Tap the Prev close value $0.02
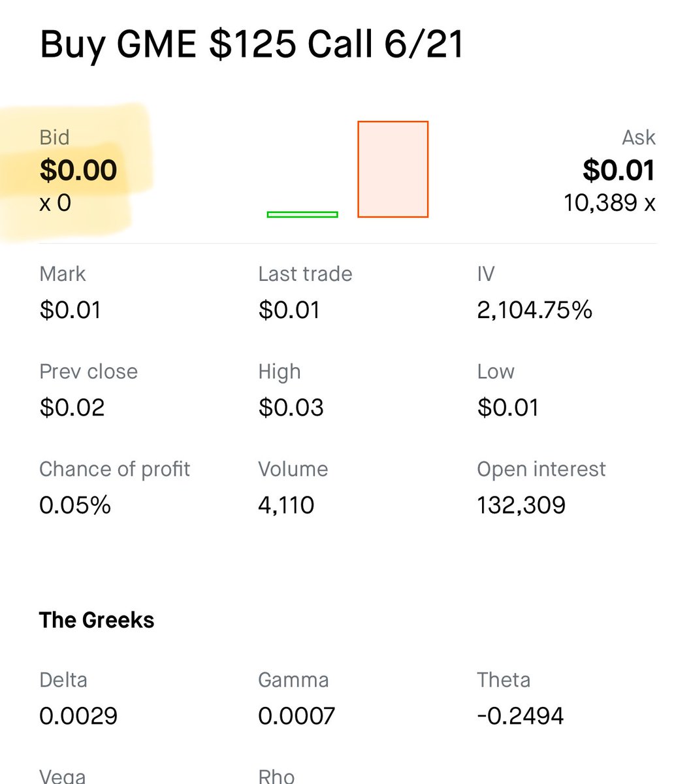The width and height of the screenshot is (674, 784). (72, 408)
